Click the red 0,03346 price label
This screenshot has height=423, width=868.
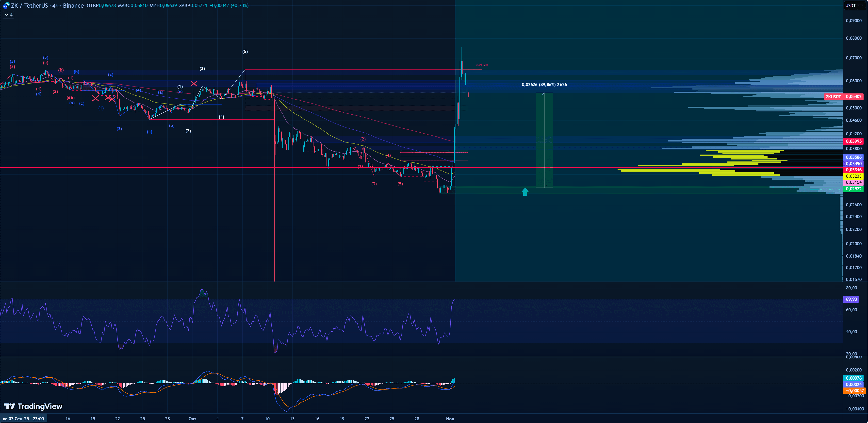(853, 170)
